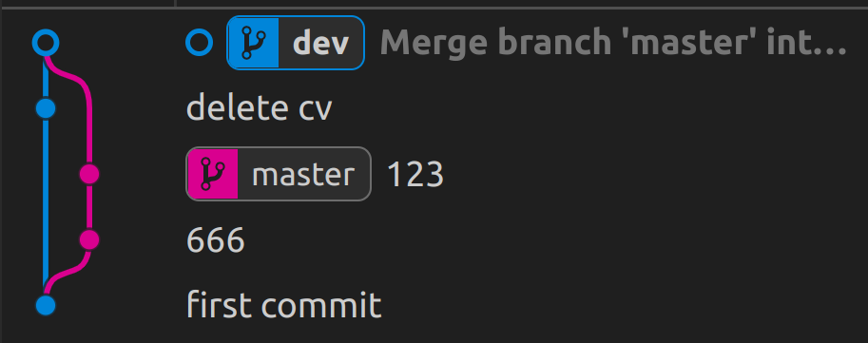Click the pink line between 123 and 666 nodes
This screenshot has width=868, height=343.
[x=89, y=207]
